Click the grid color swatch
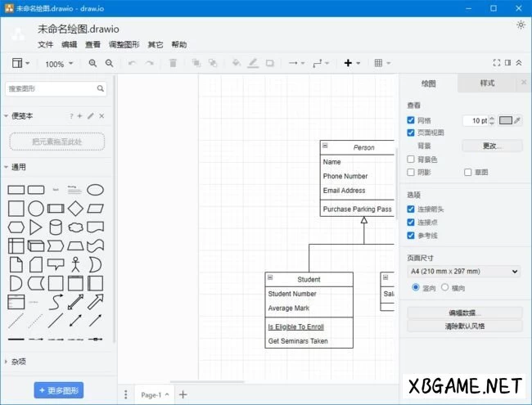This screenshot has height=405, width=532. click(x=506, y=120)
